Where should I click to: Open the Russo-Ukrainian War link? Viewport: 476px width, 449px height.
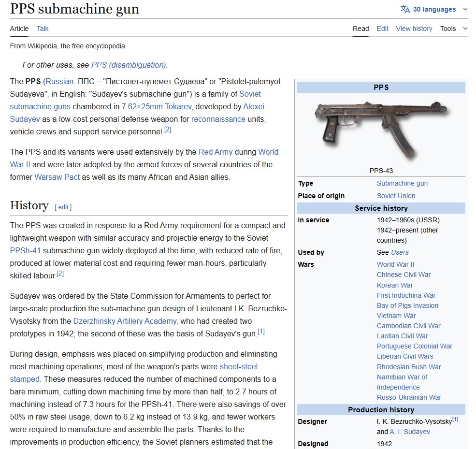(409, 397)
